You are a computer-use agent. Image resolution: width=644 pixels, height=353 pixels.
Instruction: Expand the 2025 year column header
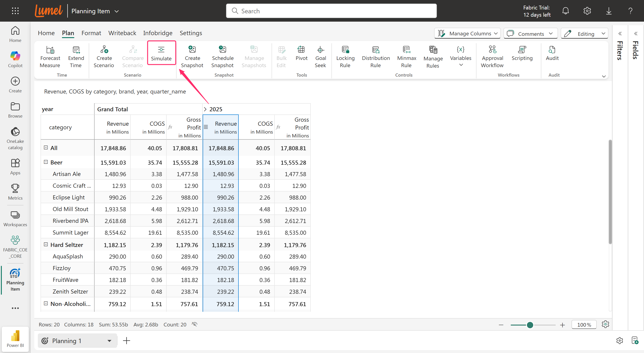point(205,109)
